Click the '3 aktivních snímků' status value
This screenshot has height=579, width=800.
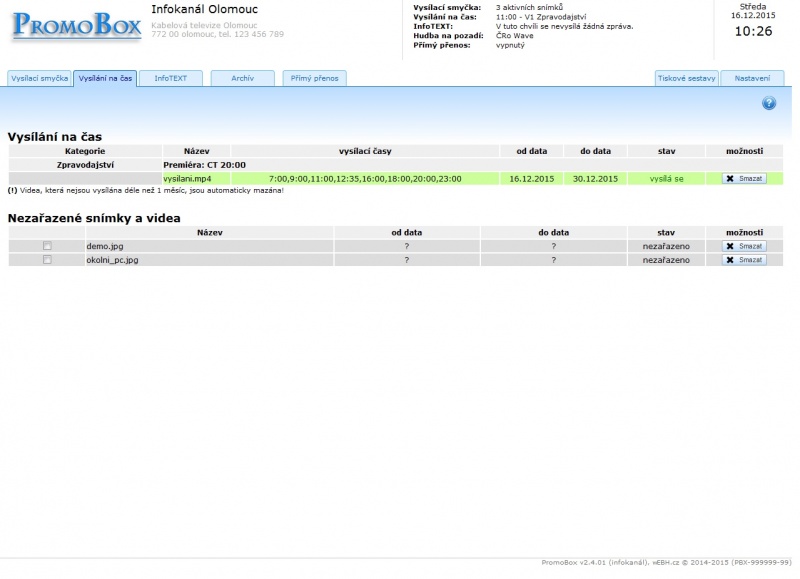pyautogui.click(x=529, y=8)
